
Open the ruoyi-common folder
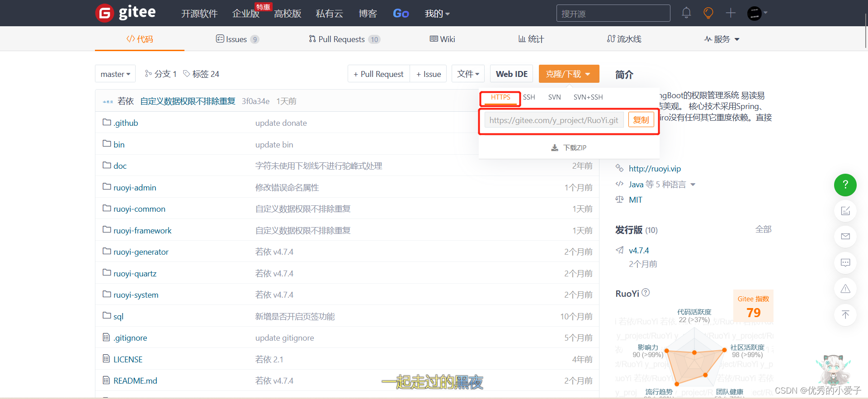pos(139,209)
